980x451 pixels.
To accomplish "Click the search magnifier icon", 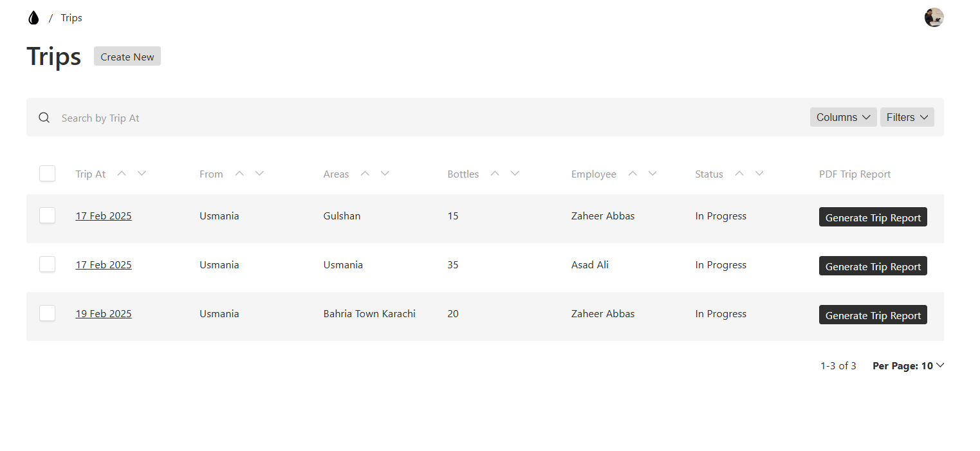I will pos(44,118).
